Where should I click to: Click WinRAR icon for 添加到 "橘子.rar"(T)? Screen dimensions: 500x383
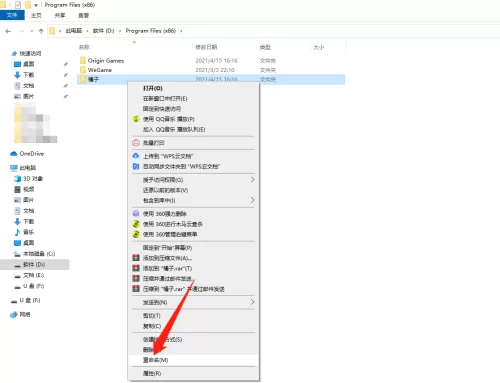(136, 268)
